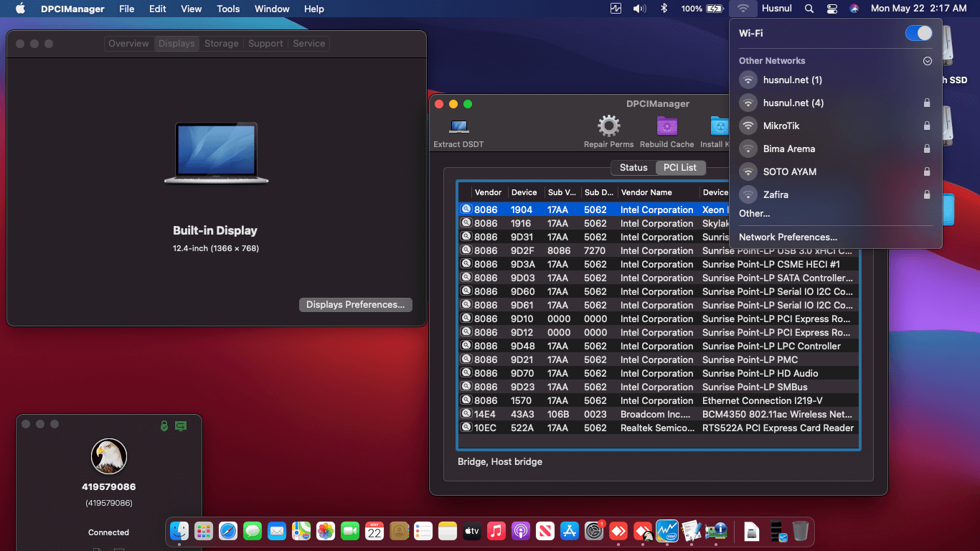
Task: Switch to the Storage tab
Action: [221, 43]
